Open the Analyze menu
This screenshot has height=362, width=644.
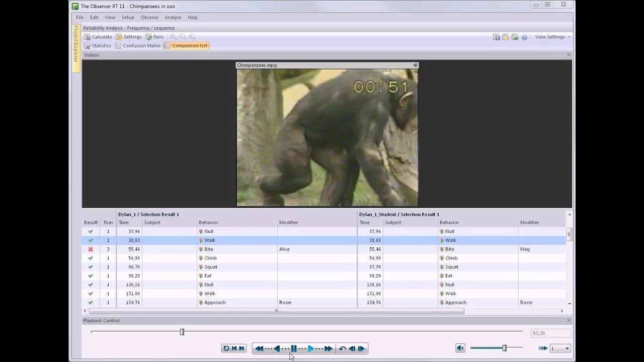pos(173,17)
